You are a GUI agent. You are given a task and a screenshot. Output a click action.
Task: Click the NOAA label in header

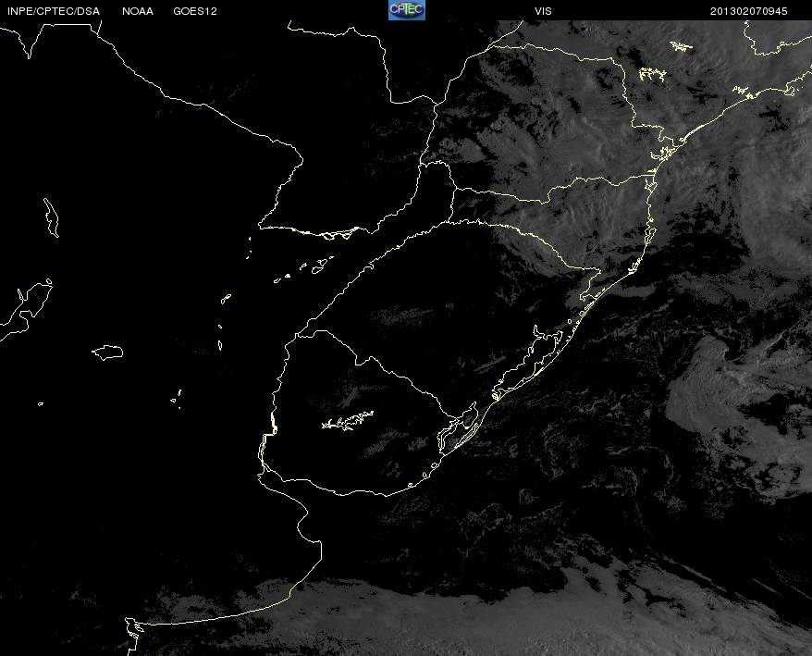coord(138,11)
